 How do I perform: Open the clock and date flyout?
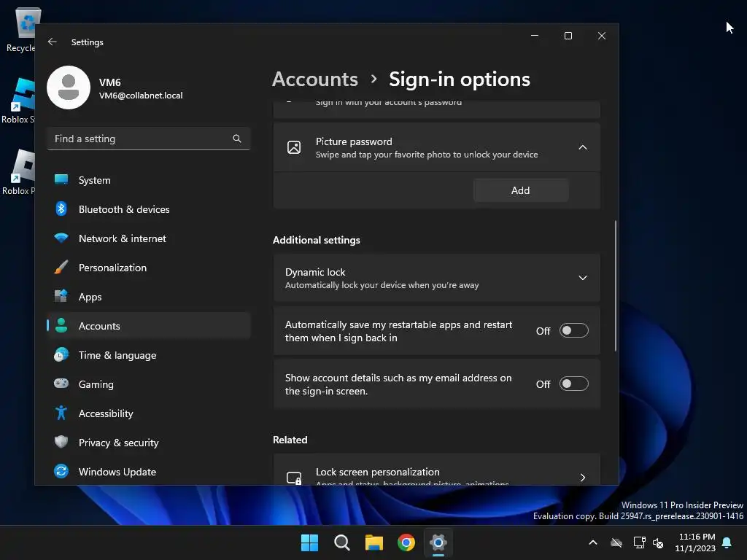[695, 542]
